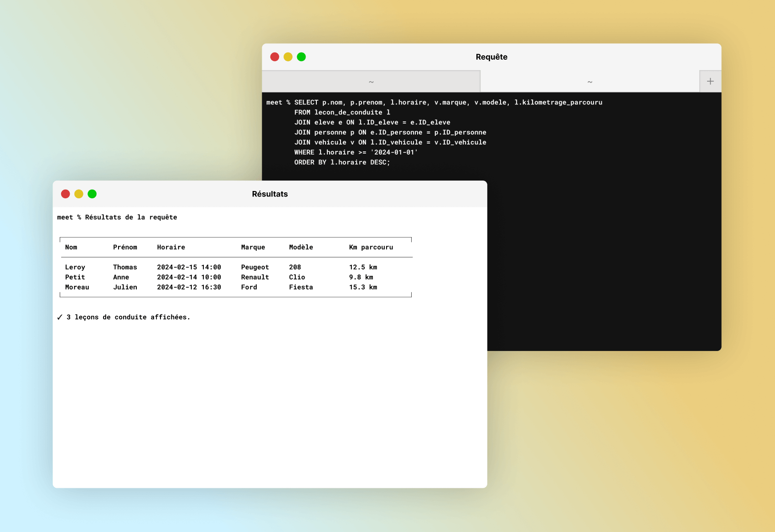
Task: Click the 2024-02-12 16:30 horaire value
Action: pos(189,287)
